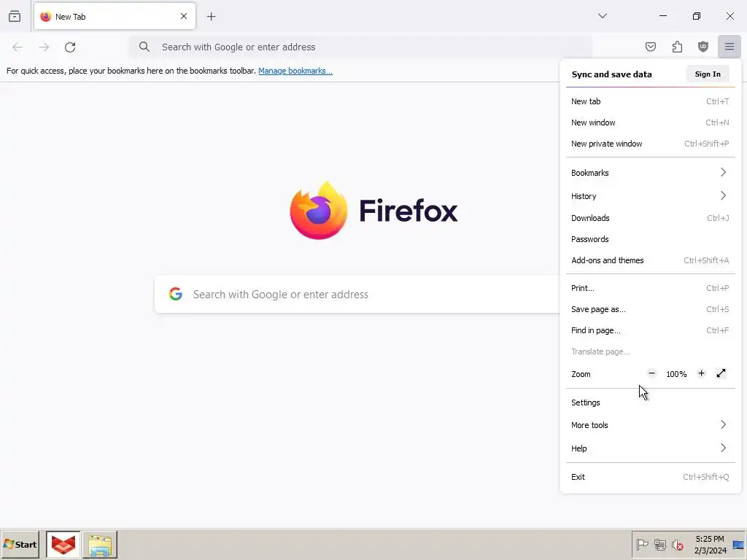
Task: Save to Pocket icon in toolbar
Action: 650,47
